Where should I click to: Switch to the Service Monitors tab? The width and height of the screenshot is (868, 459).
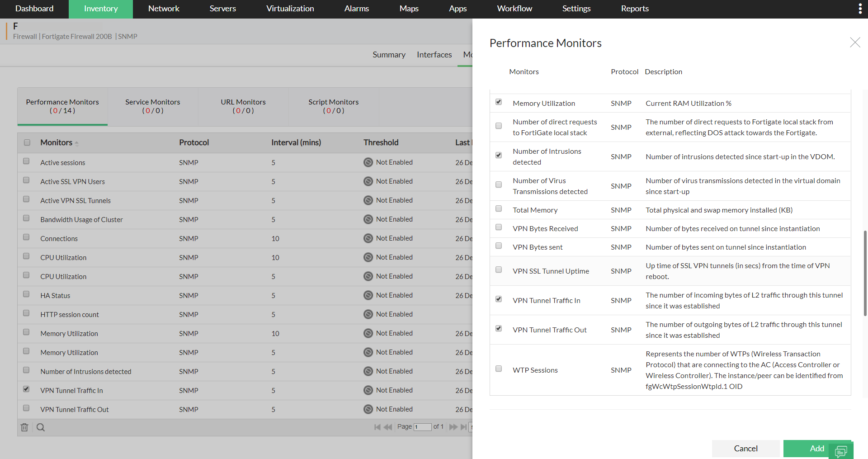click(153, 106)
